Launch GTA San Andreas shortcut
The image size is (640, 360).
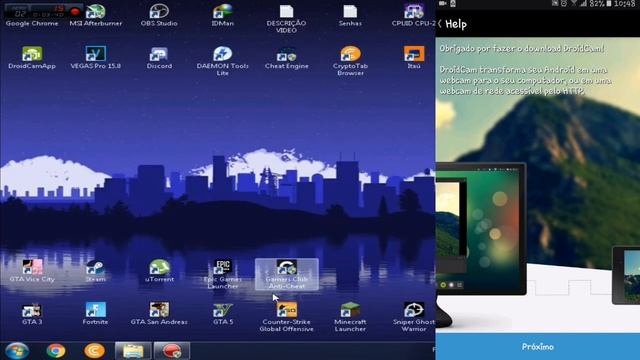coord(159,313)
